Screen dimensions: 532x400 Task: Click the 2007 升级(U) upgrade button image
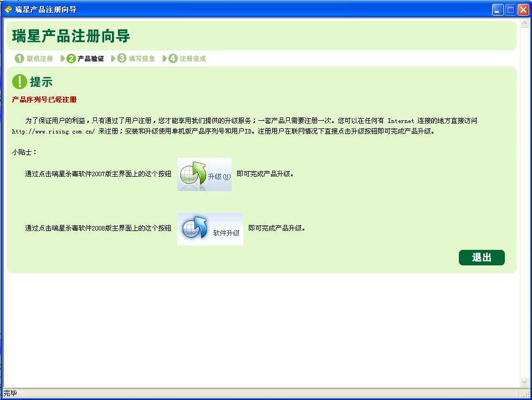[204, 175]
